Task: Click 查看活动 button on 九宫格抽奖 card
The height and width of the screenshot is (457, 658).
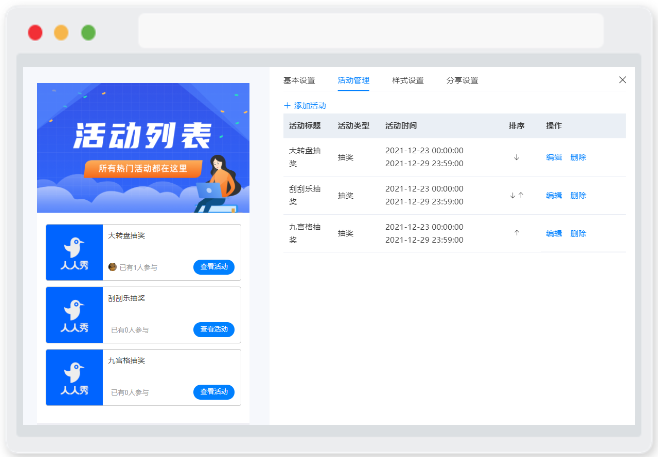Action: tap(214, 392)
